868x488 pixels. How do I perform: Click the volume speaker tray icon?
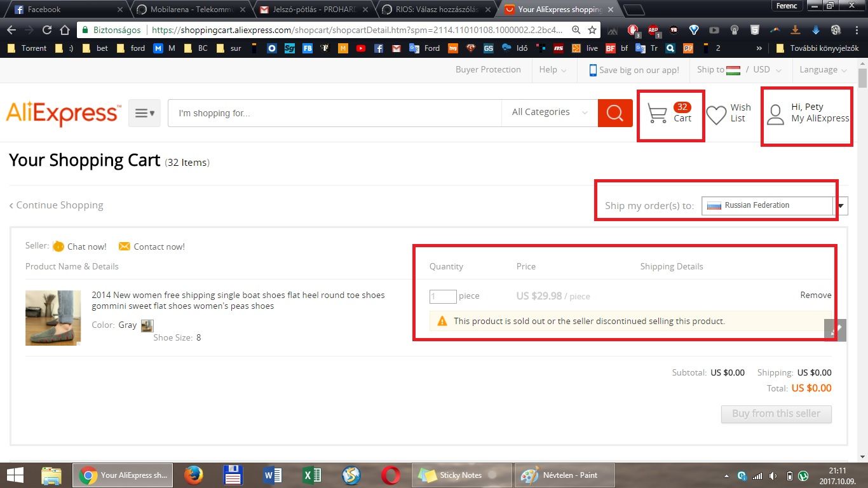click(773, 476)
